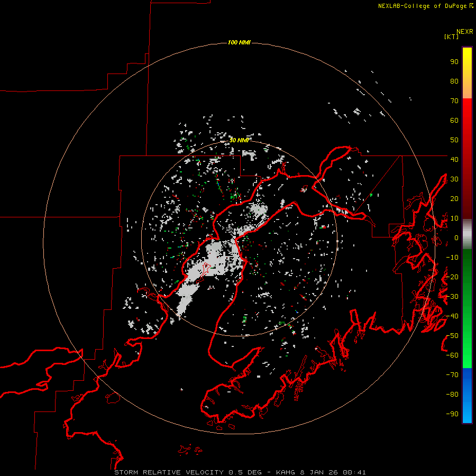The width and height of the screenshot is (476, 476).
Task: Click the -90 value on the velocity scale
Action: (452, 414)
